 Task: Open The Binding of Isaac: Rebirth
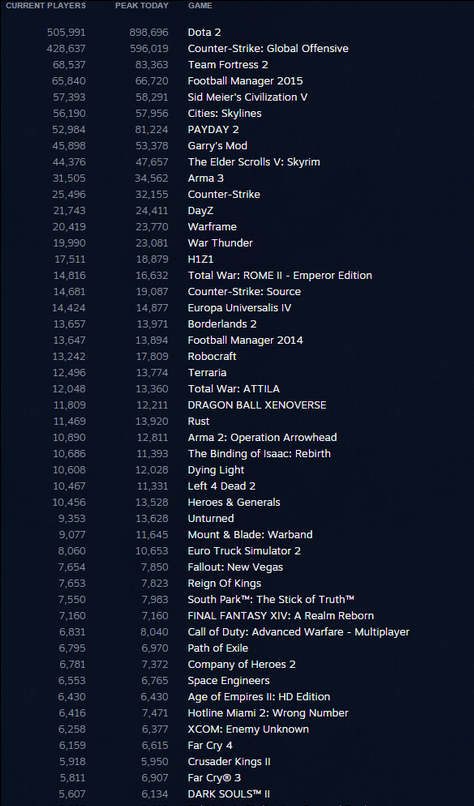point(259,453)
